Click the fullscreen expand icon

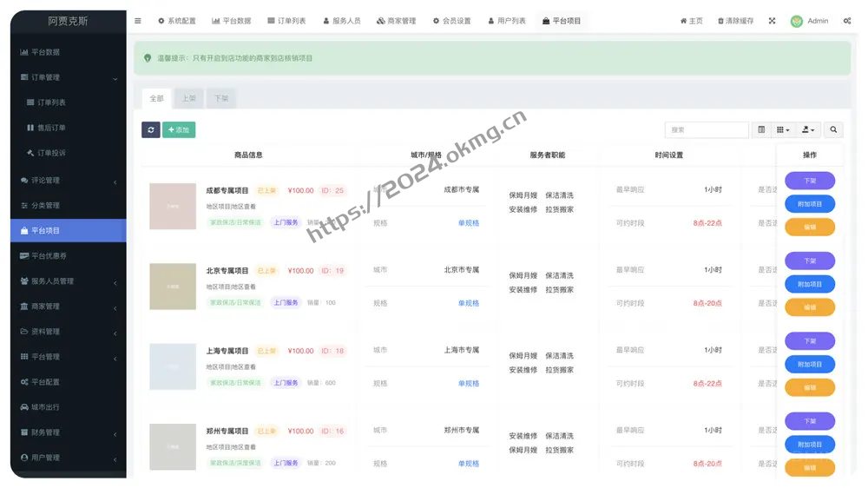click(772, 21)
